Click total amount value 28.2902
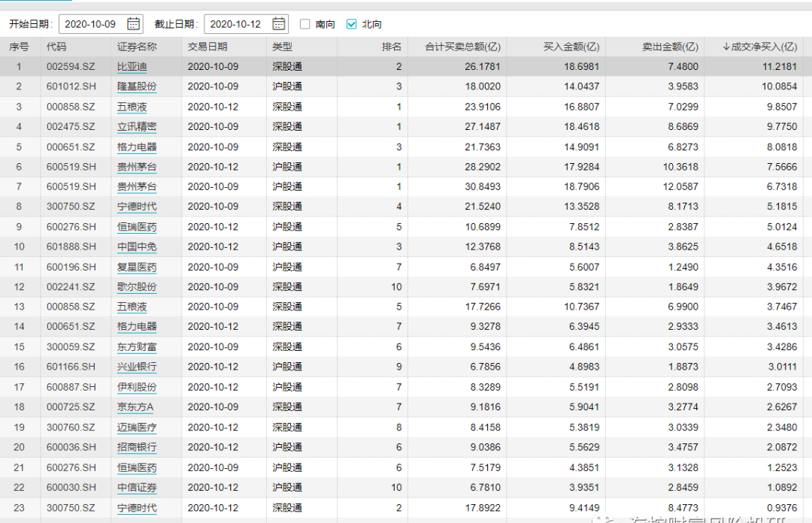 [483, 167]
